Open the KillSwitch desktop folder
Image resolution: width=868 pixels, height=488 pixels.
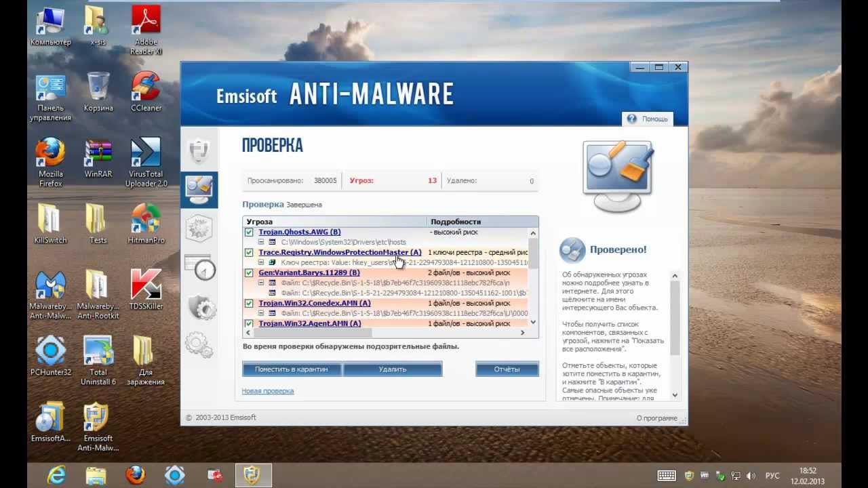51,224
